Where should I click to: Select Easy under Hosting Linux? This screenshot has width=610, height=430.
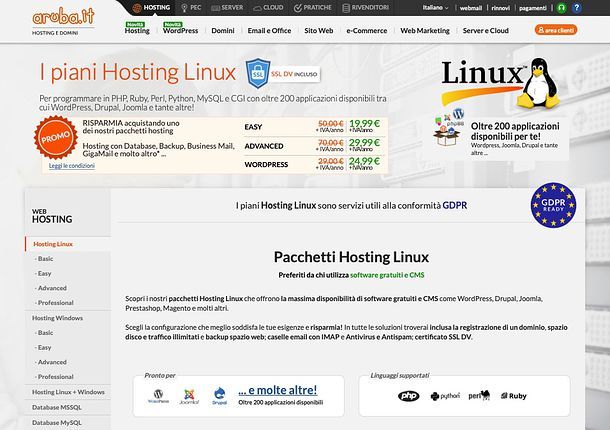[44, 274]
